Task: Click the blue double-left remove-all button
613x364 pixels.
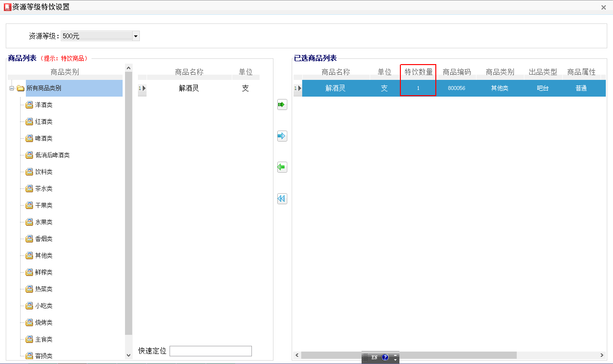Action: [x=282, y=199]
